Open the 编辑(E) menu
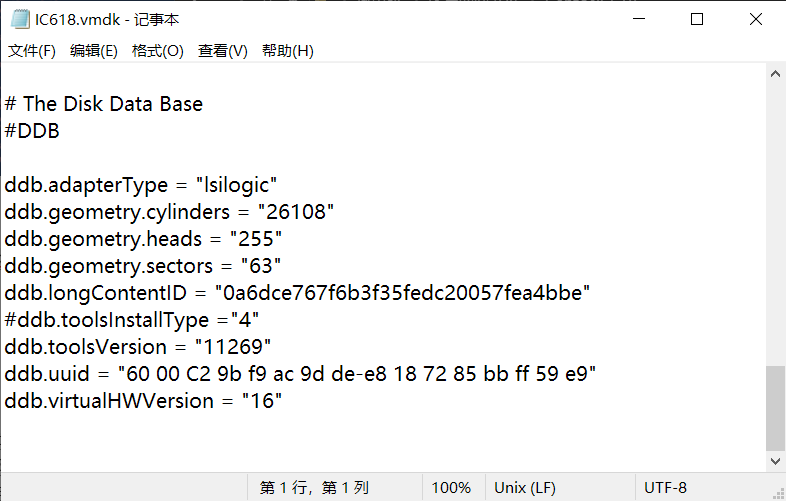This screenshot has height=501, width=786. [94, 51]
